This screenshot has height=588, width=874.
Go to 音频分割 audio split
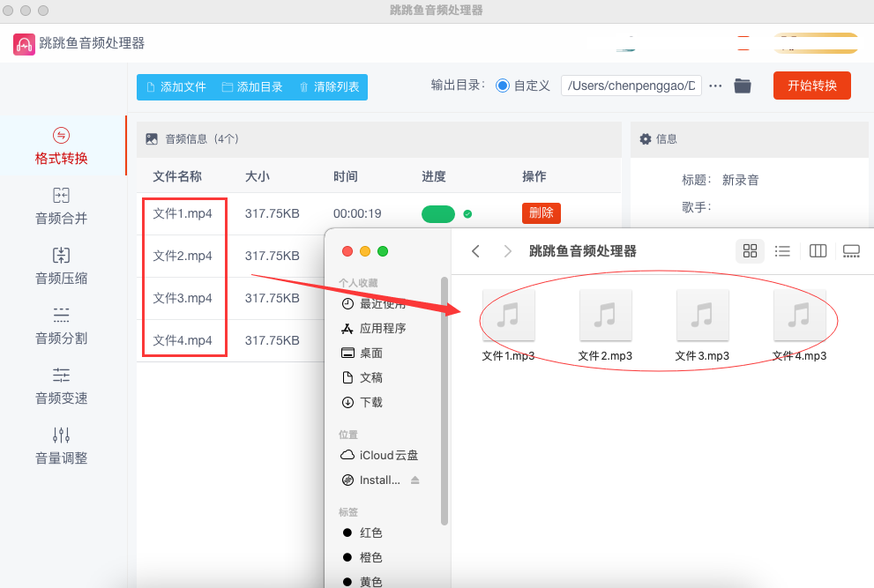click(62, 326)
